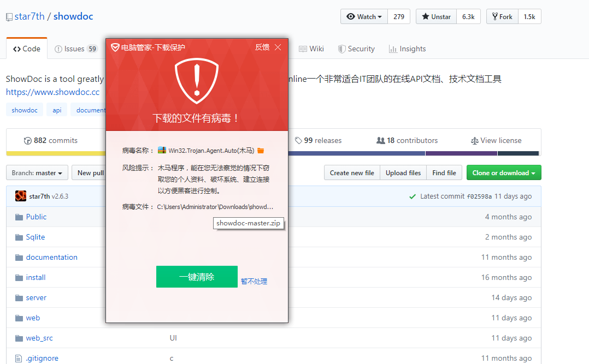
Task: Switch to the Code tab
Action: pyautogui.click(x=27, y=49)
